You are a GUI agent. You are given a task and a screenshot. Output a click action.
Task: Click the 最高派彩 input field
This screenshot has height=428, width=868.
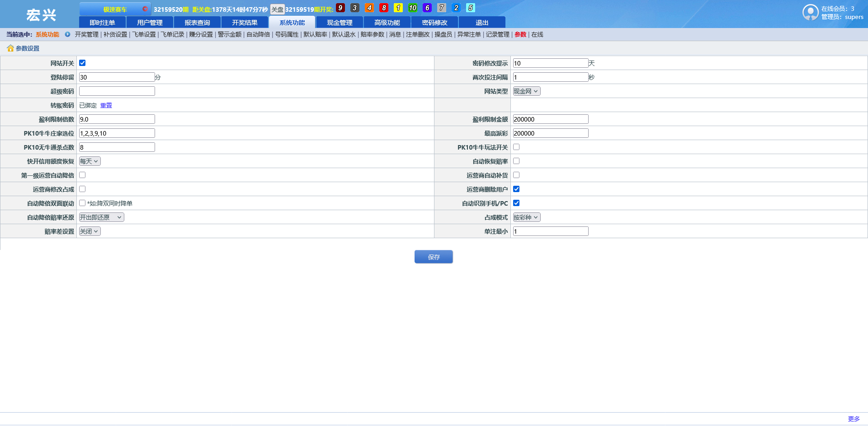(551, 133)
